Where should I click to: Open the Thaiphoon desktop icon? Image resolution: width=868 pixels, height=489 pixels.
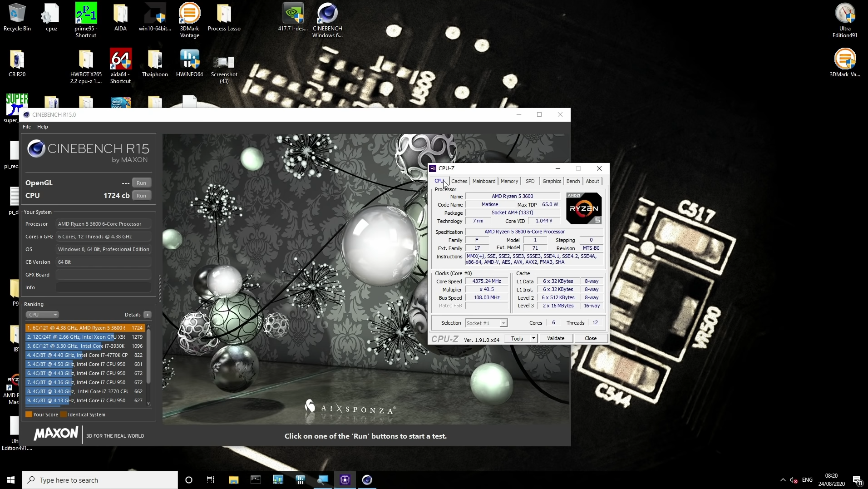[x=155, y=63]
